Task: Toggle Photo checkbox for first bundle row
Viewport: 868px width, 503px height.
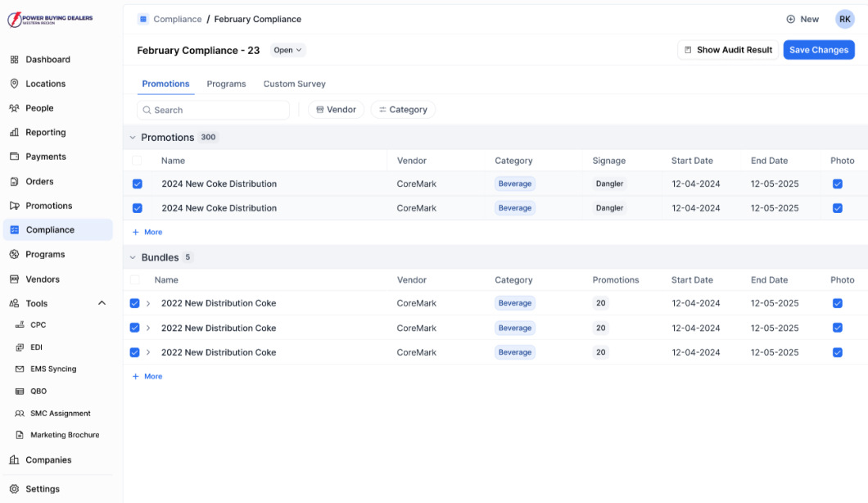Action: click(837, 303)
